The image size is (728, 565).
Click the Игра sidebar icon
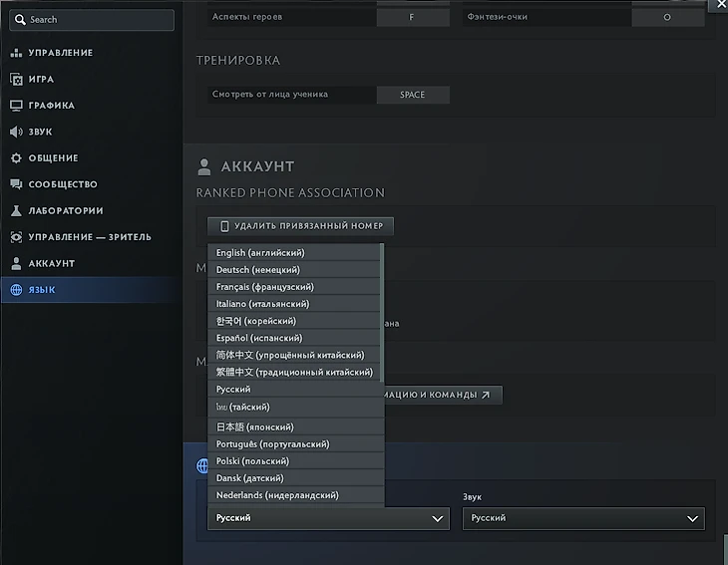coord(16,79)
